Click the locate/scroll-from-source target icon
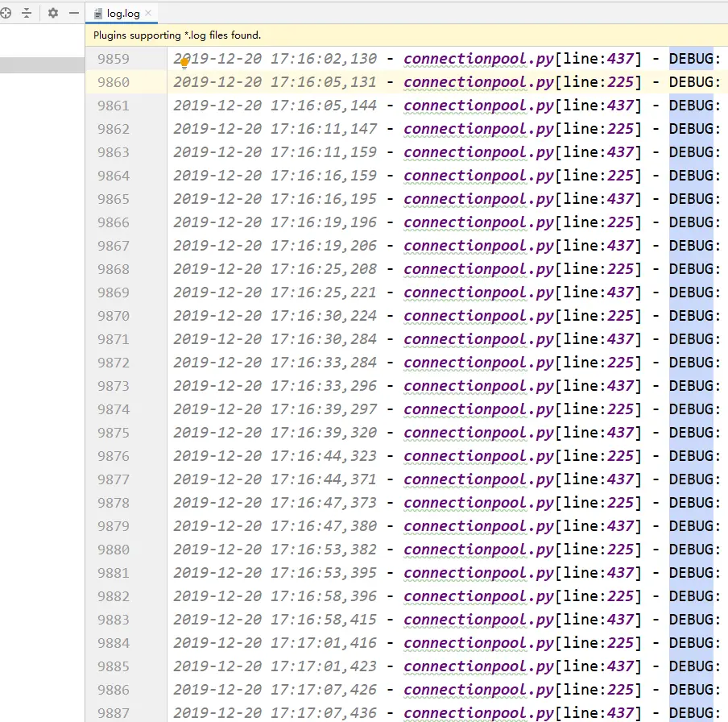This screenshot has height=722, width=728. (x=5, y=13)
